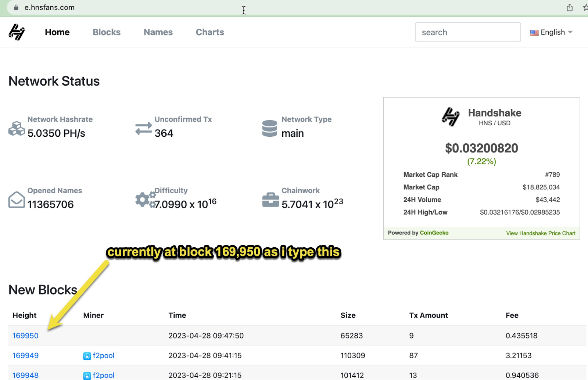Open the English language dropdown

point(551,32)
